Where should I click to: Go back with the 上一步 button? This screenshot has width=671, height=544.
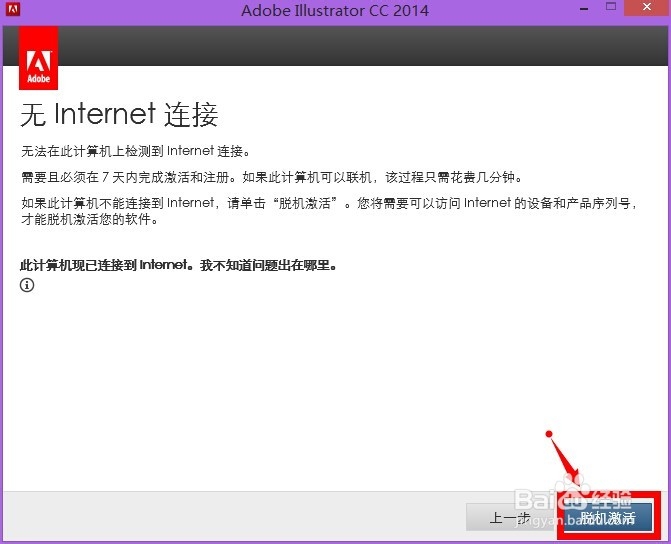pos(511,517)
